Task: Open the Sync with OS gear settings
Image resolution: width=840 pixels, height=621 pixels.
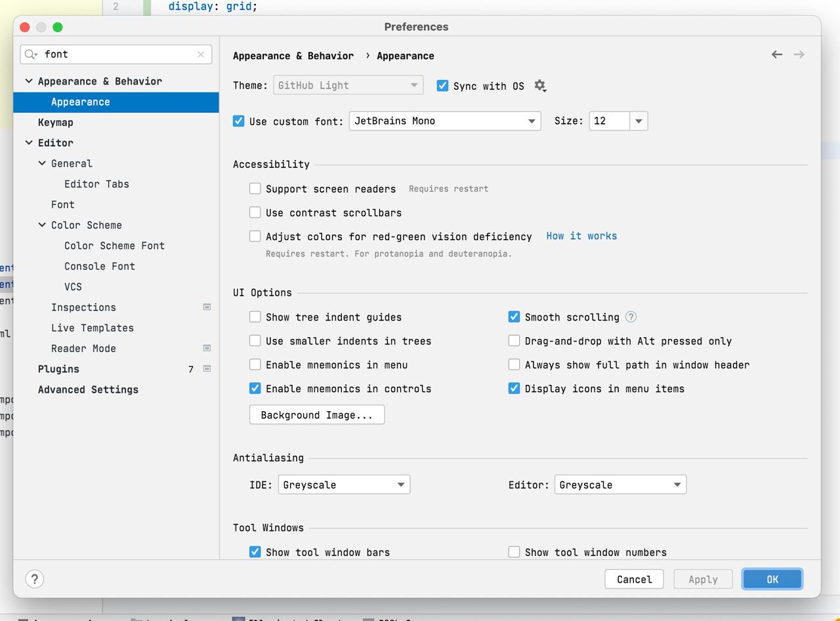Action: (x=540, y=86)
